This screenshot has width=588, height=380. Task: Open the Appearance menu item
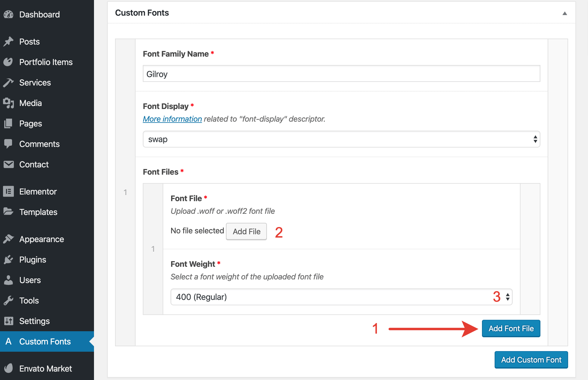42,239
